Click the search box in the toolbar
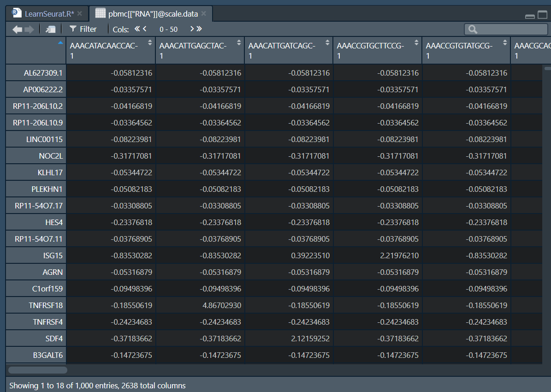 510,30
